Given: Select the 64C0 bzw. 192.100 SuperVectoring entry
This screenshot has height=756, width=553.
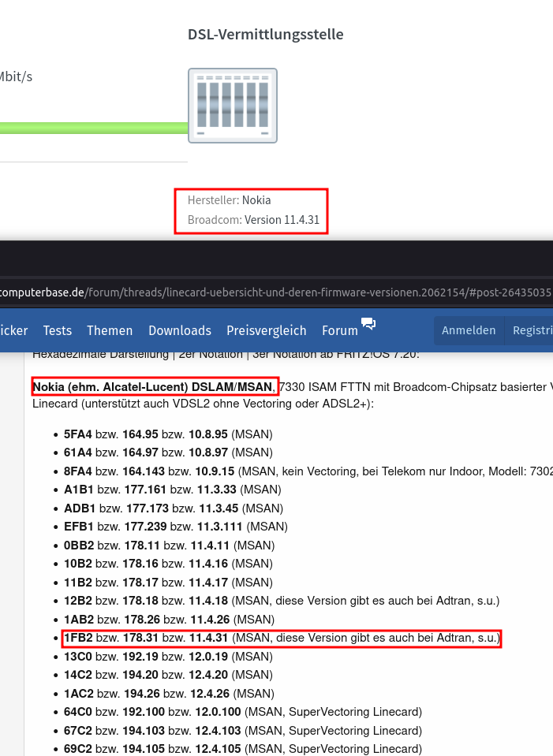Looking at the screenshot, I should (243, 712).
